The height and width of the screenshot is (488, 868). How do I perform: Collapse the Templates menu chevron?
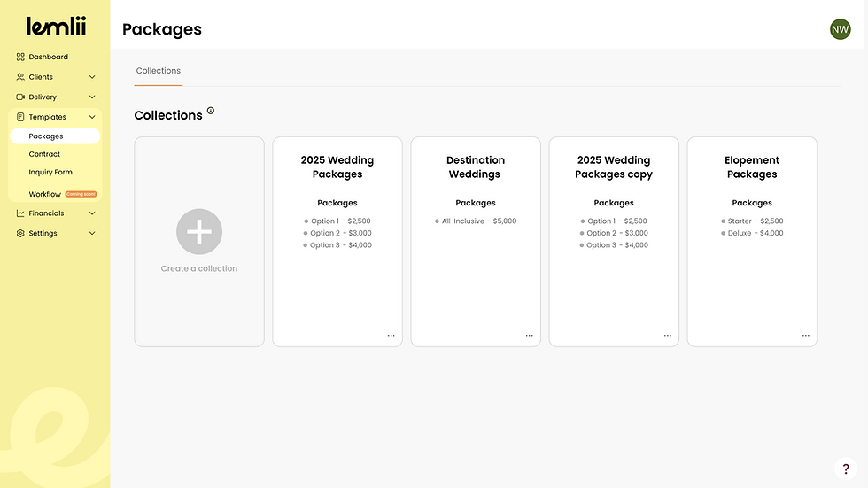[92, 117]
